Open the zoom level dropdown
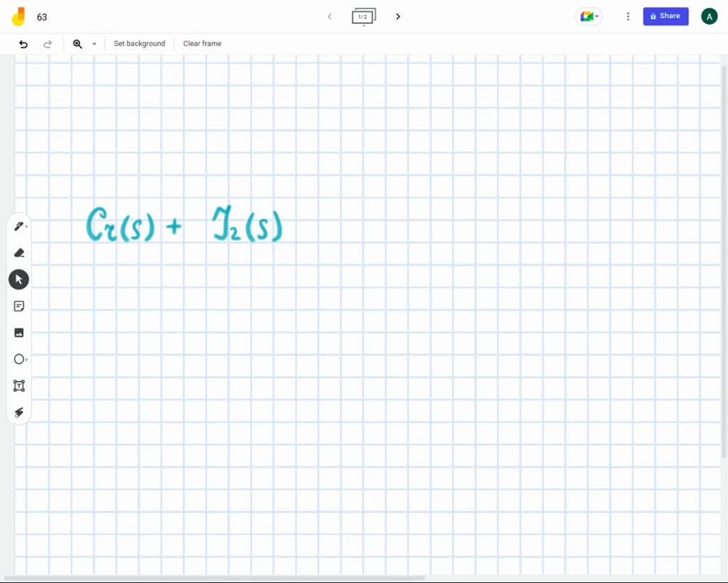This screenshot has width=728, height=583. [x=94, y=44]
